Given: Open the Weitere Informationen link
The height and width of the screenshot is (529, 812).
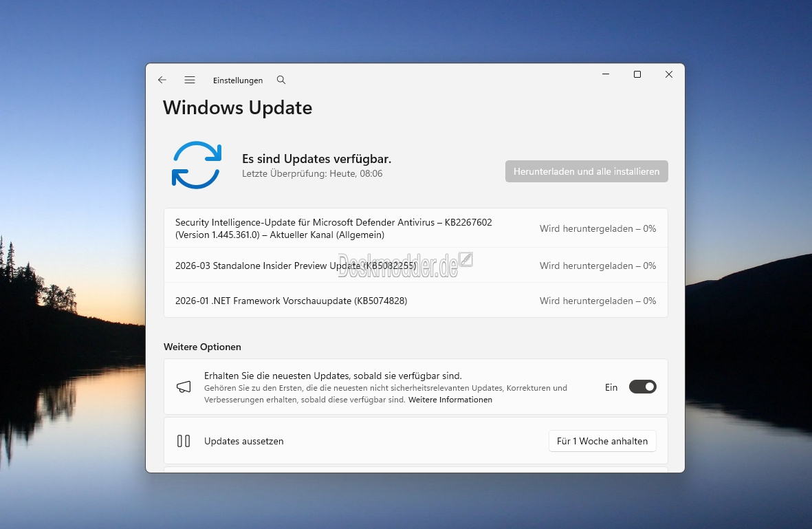Looking at the screenshot, I should (450, 400).
